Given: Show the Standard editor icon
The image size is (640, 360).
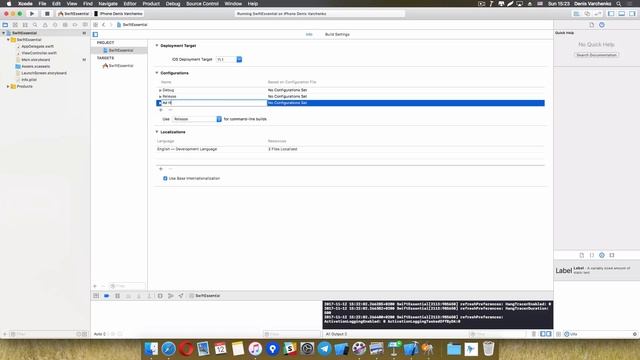Looking at the screenshot, I should (x=576, y=13).
